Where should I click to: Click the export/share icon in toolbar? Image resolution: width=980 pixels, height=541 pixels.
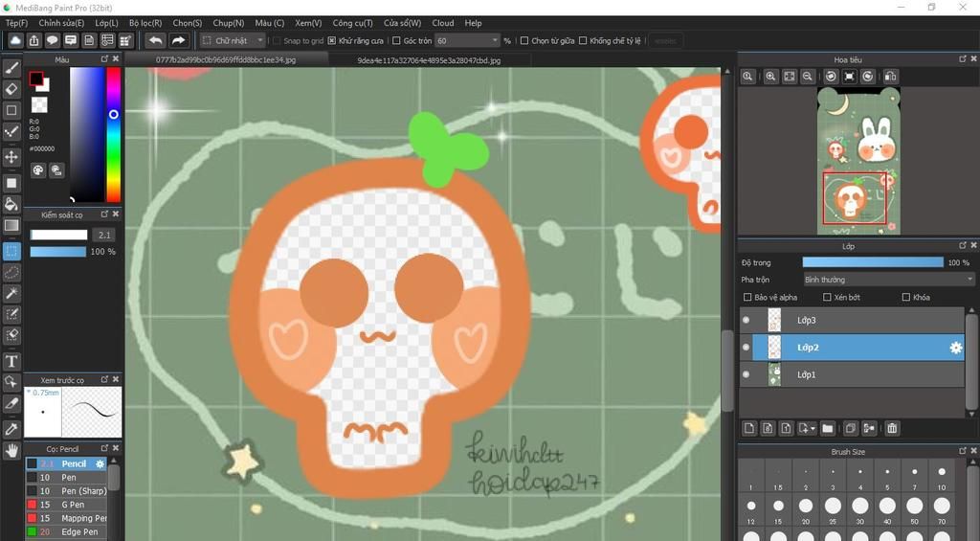pyautogui.click(x=33, y=40)
